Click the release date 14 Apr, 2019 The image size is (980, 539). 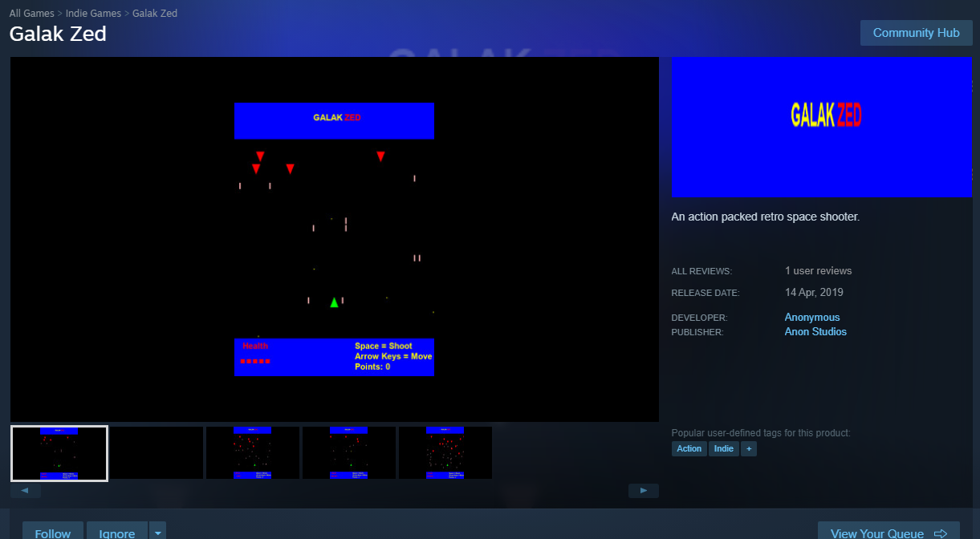[814, 293]
